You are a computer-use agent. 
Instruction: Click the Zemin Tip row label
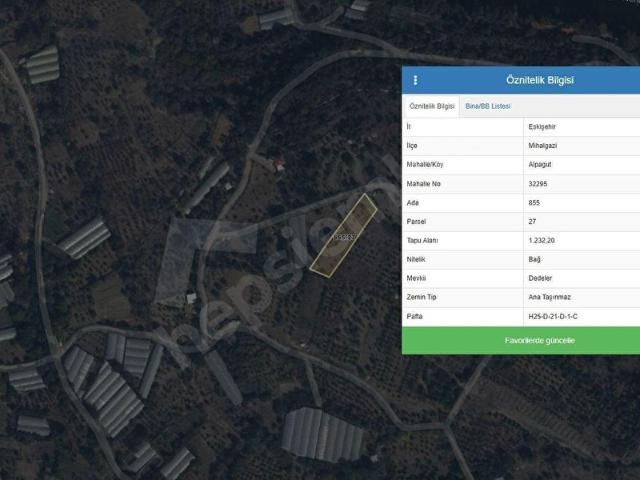[x=421, y=297]
